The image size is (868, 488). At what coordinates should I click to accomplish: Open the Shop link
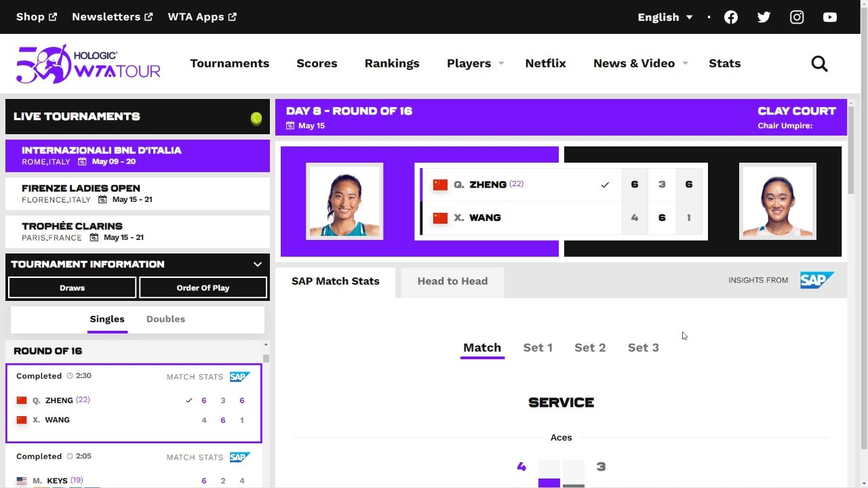coord(37,17)
